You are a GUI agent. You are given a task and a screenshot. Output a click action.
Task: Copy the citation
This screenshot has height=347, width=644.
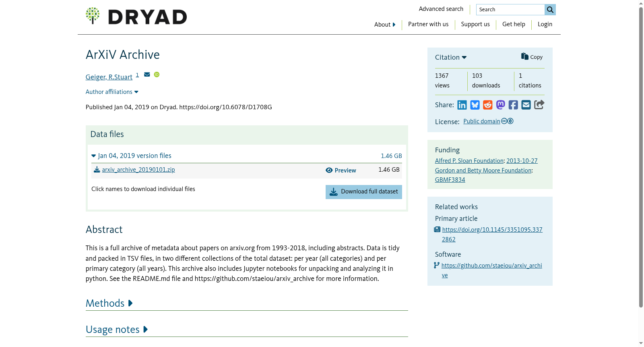tap(532, 57)
